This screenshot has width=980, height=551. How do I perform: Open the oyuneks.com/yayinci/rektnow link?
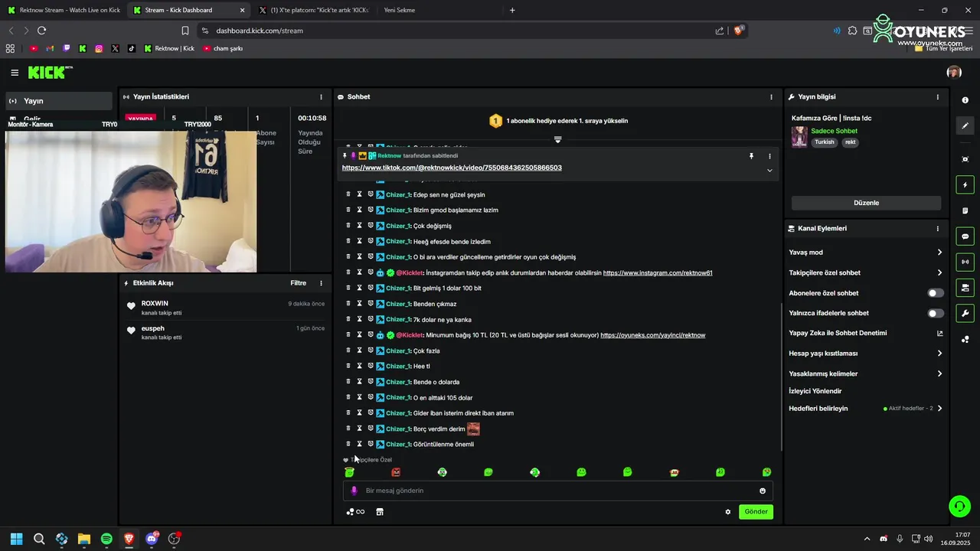pos(652,335)
